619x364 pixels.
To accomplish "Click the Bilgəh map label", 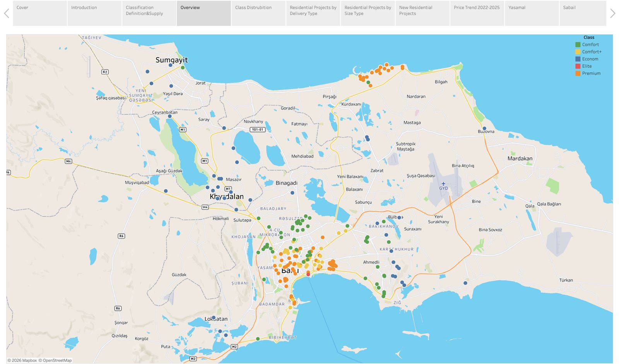I will 441,82.
